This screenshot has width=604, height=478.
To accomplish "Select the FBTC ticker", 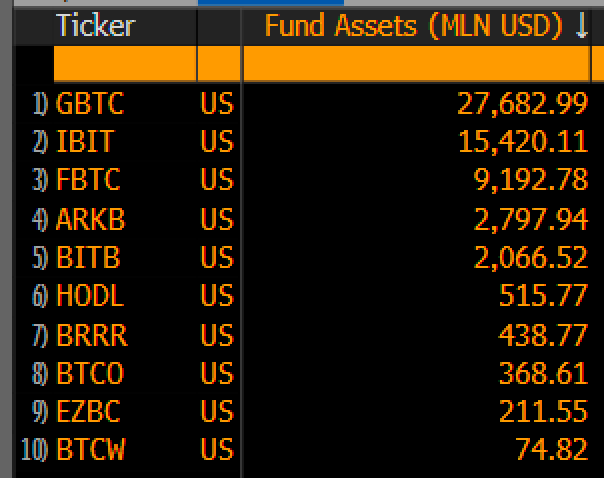I will pos(88,180).
